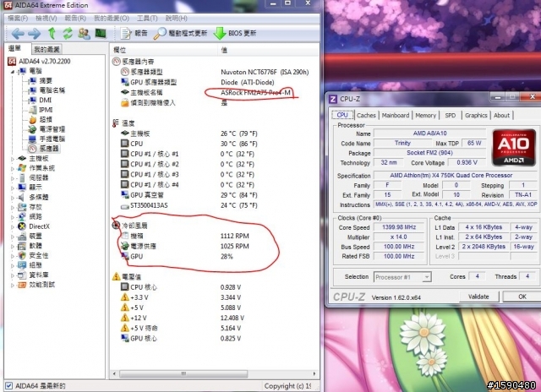This screenshot has width=541, height=392.
Task: Click the 安全性 shield tree icon
Action: point(22,255)
